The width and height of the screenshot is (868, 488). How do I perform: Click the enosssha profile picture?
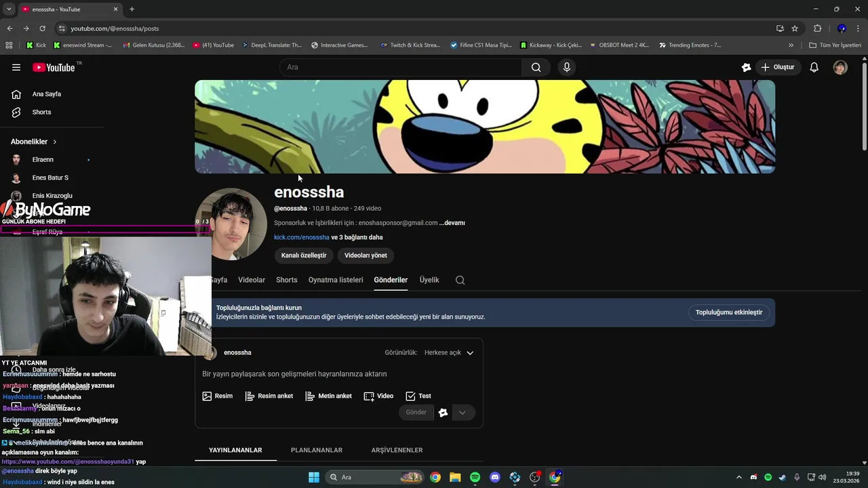231,224
